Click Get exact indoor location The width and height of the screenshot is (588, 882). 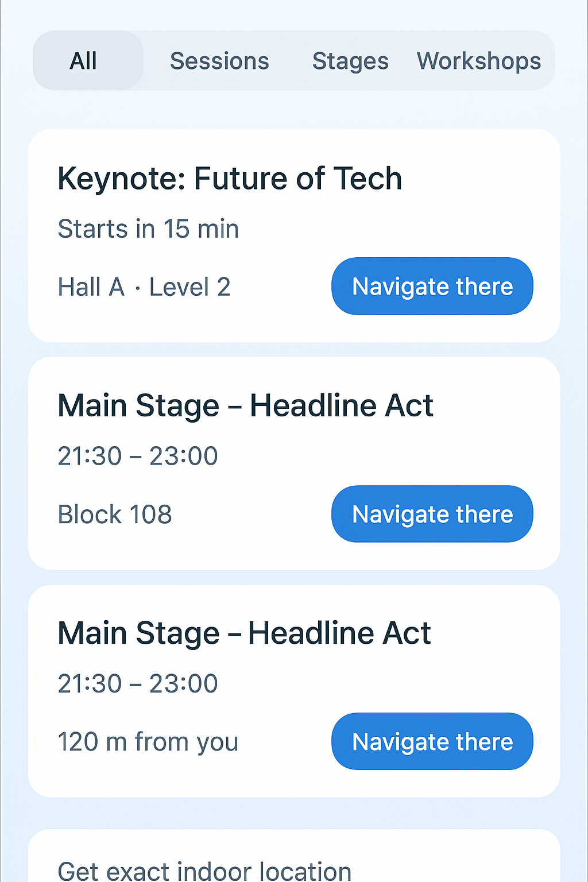pyautogui.click(x=204, y=871)
